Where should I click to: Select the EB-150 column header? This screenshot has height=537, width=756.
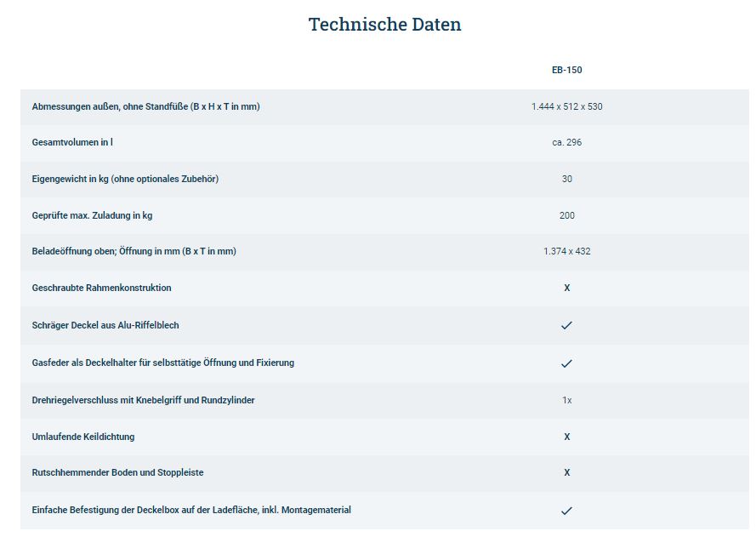click(566, 70)
